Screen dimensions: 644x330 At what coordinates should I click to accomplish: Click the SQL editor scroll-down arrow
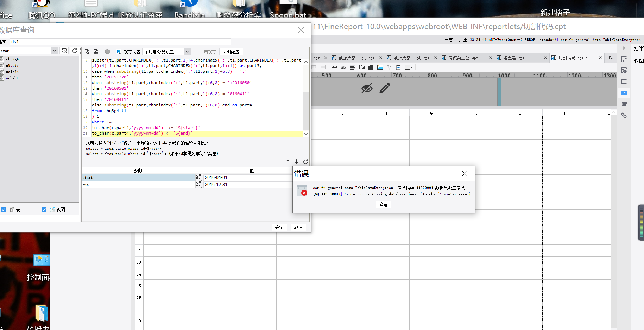point(306,134)
